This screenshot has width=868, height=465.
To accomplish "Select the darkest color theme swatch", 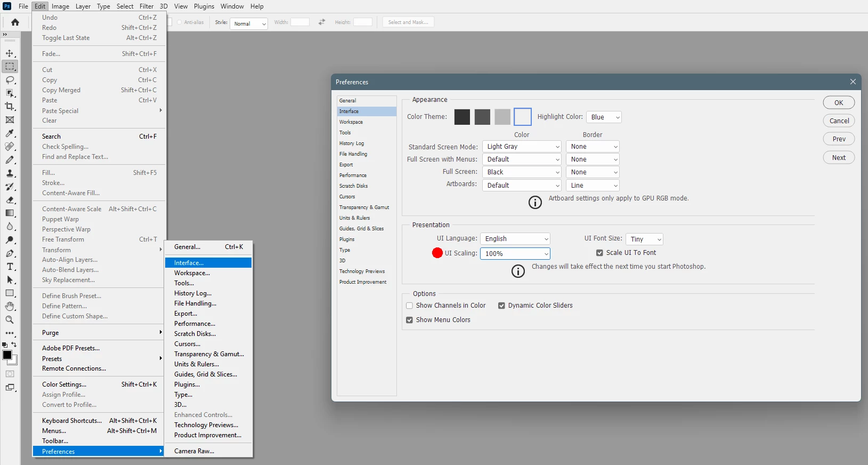I will (x=462, y=117).
